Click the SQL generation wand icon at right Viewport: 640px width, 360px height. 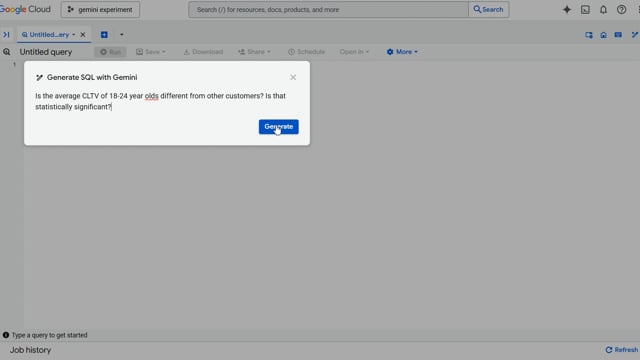[x=635, y=35]
